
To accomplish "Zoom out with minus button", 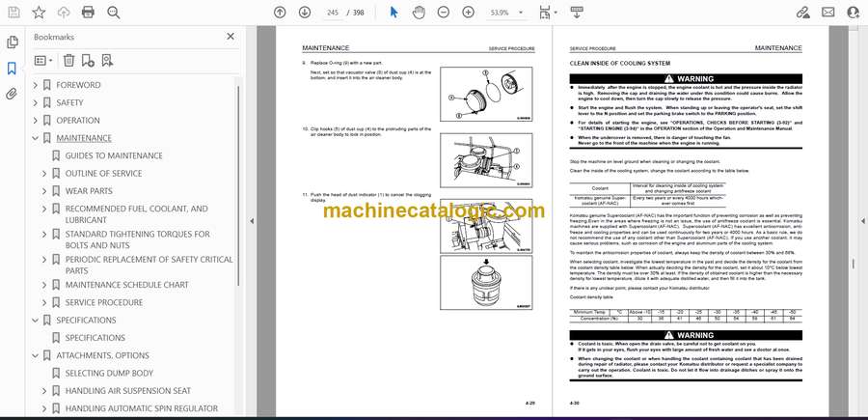I will coord(444,13).
